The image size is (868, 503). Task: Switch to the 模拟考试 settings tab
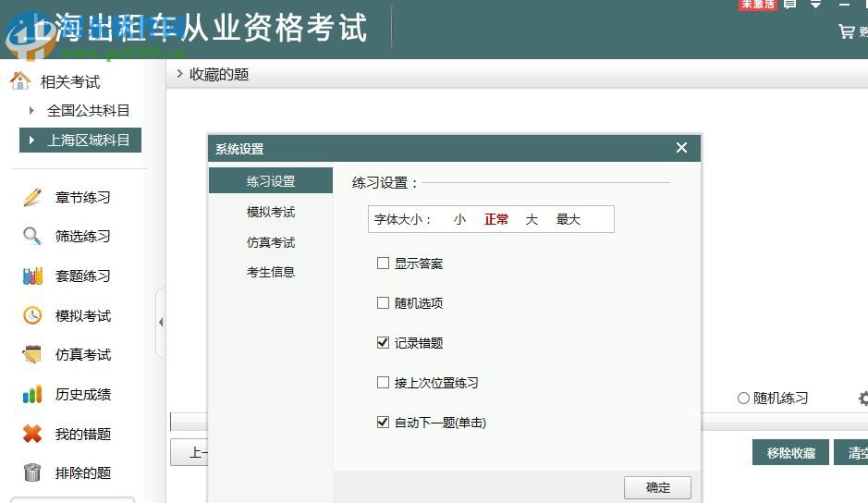click(x=271, y=212)
